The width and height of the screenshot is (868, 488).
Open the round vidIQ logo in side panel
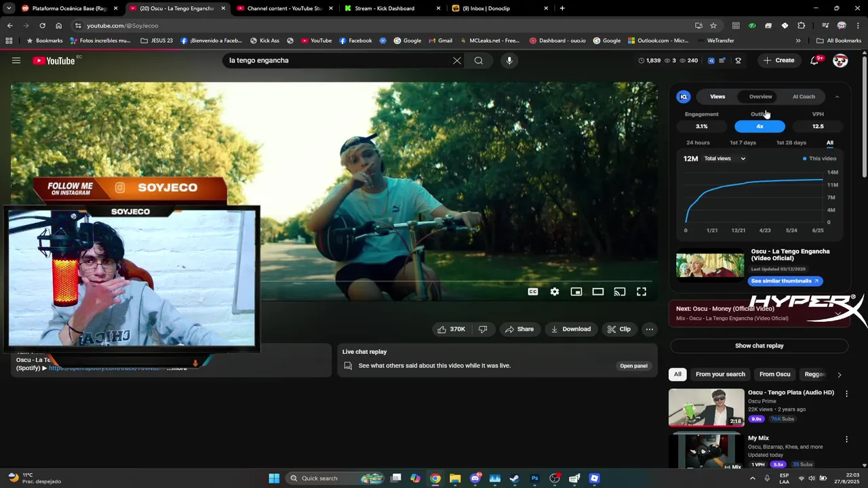684,96
